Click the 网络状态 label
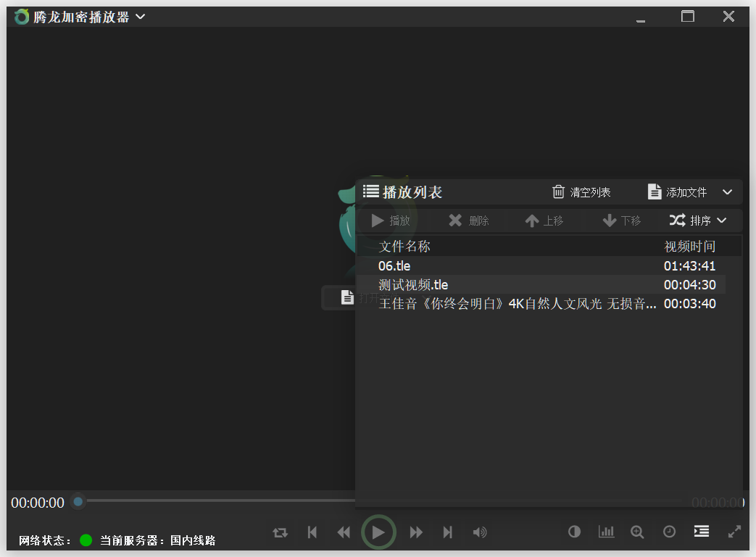756x557 pixels. (45, 540)
